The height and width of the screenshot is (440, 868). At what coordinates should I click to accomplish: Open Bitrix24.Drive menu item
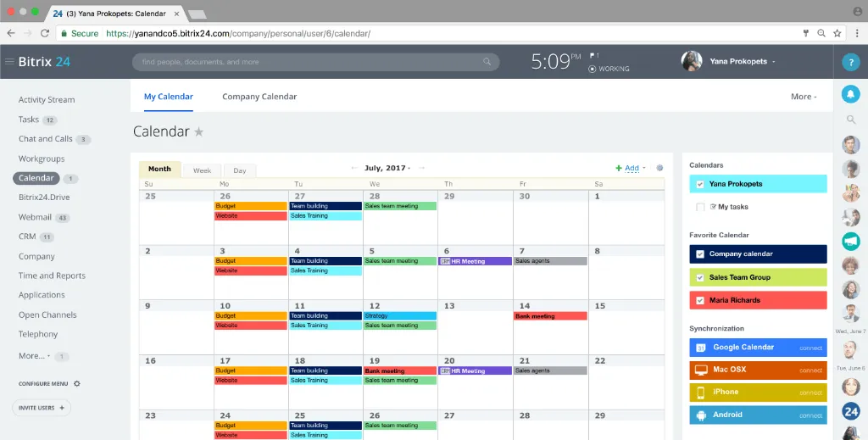[44, 197]
